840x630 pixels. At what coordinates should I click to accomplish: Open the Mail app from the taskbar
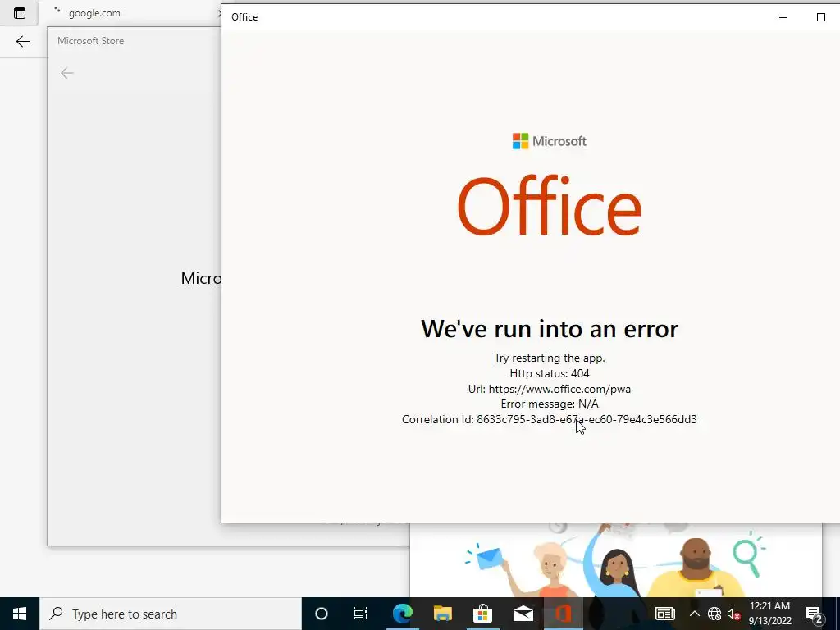coord(523,614)
